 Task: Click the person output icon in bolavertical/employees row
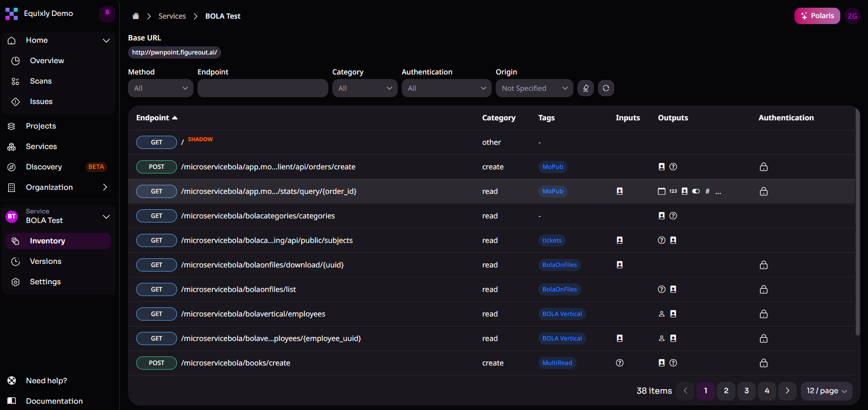point(661,314)
